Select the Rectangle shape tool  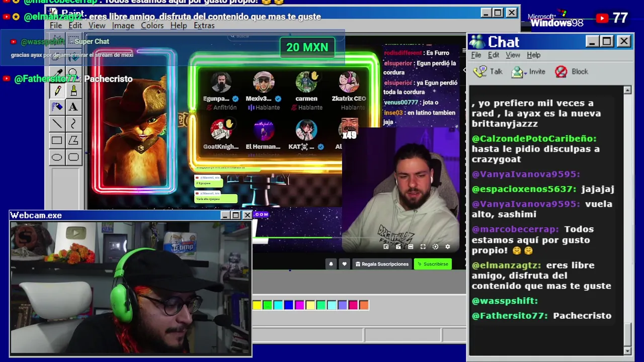pyautogui.click(x=57, y=140)
